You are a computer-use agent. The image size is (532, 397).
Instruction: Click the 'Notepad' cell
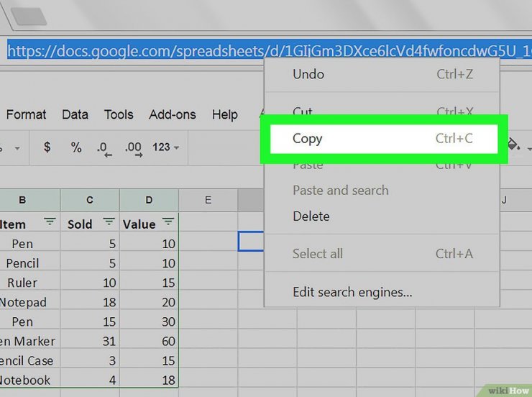(30, 302)
